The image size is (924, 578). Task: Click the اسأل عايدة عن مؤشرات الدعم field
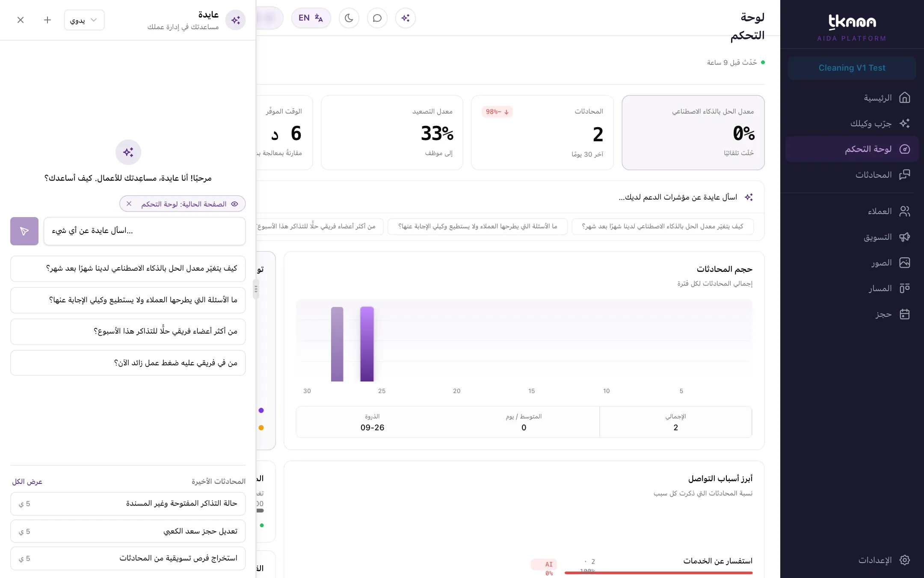[x=509, y=197]
